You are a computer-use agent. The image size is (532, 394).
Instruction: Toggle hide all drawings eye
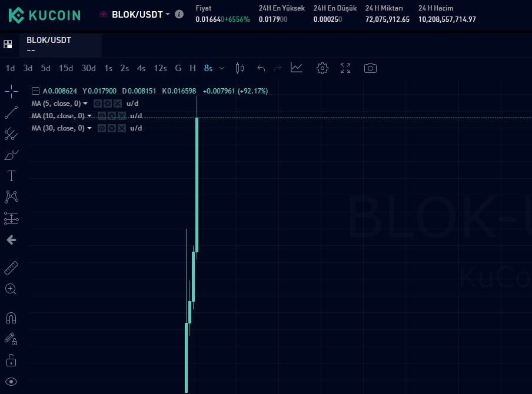[x=11, y=382]
